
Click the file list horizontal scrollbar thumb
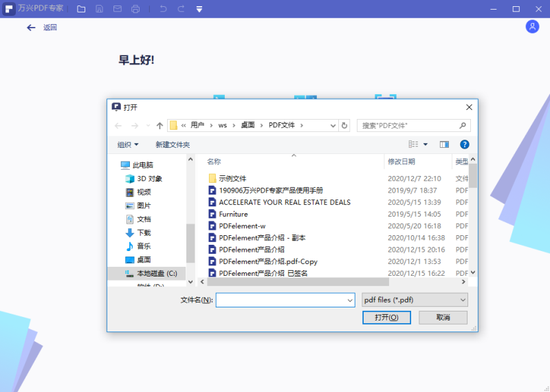pyautogui.click(x=298, y=282)
